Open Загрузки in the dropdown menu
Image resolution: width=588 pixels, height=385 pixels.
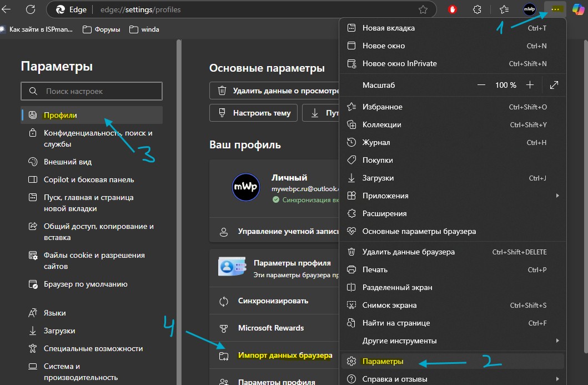click(x=453, y=178)
